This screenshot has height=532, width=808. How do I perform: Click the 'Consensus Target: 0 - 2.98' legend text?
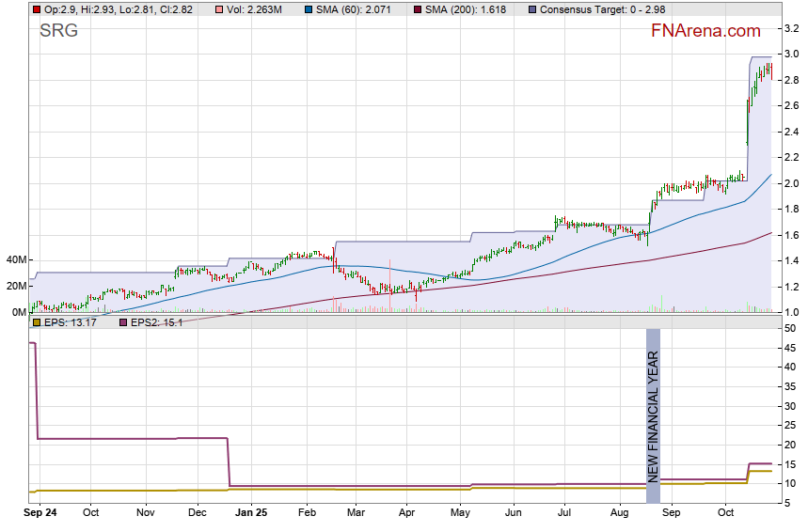[x=599, y=8]
